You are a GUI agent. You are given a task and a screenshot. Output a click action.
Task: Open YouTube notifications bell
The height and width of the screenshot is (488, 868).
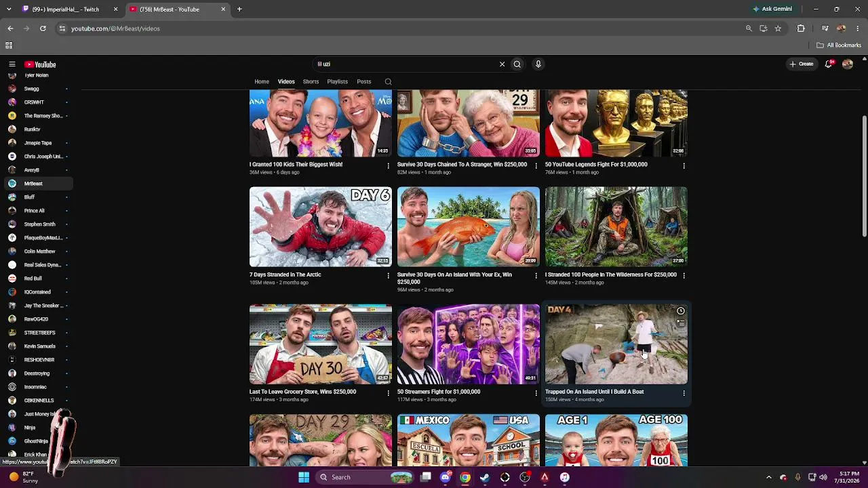click(x=829, y=64)
